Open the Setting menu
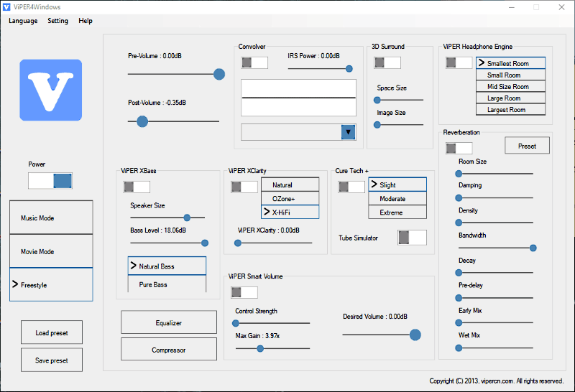 coord(58,21)
